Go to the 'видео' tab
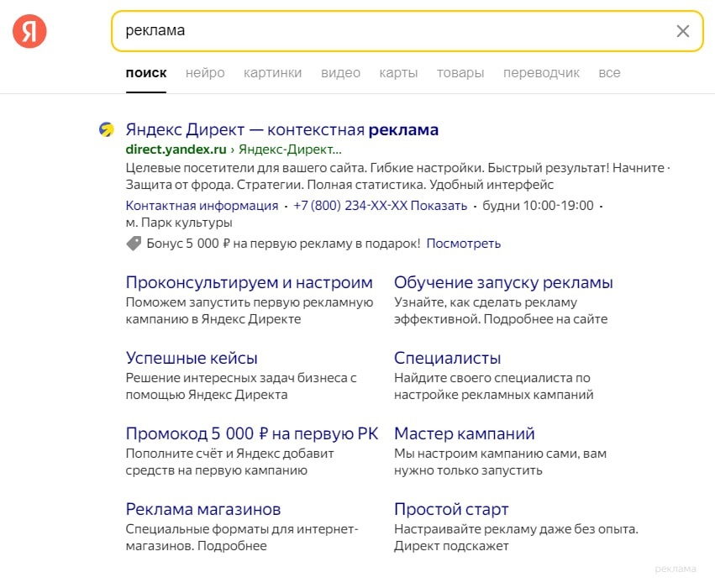This screenshot has height=588, width=715. [x=340, y=73]
